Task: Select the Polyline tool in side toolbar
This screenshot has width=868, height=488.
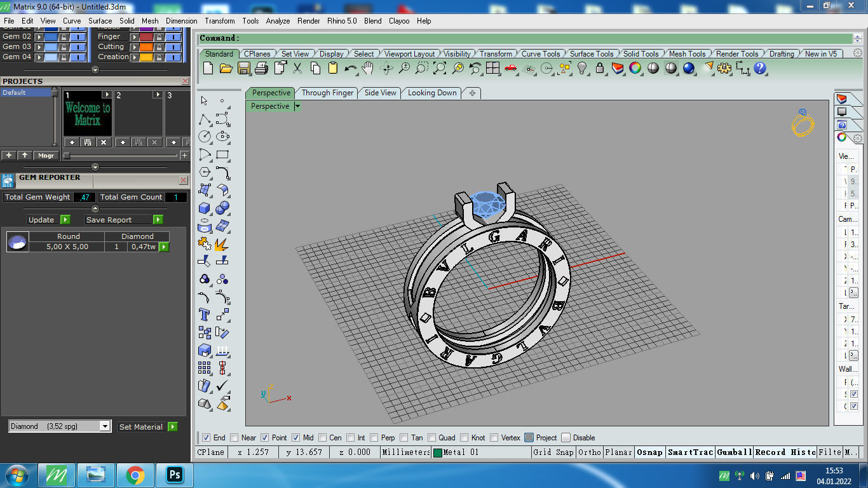Action: click(x=204, y=119)
